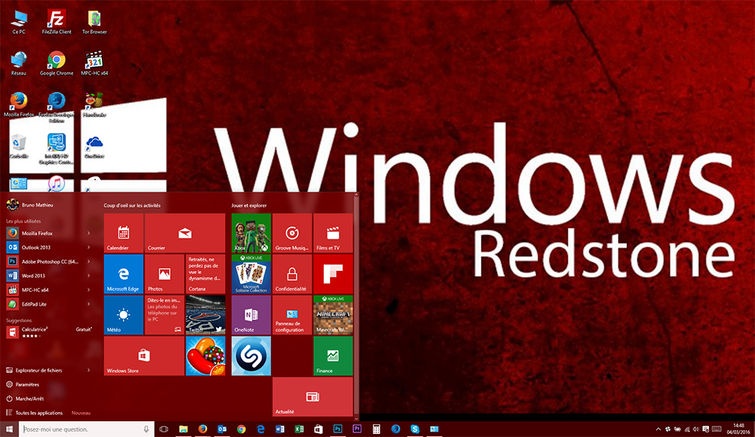Switch to Excel in the taskbar
Viewport: 755px width, 437px height.
pos(299,429)
